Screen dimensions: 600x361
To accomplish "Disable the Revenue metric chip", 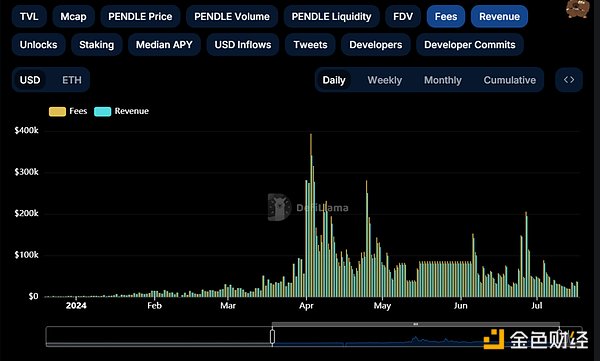I will [499, 16].
